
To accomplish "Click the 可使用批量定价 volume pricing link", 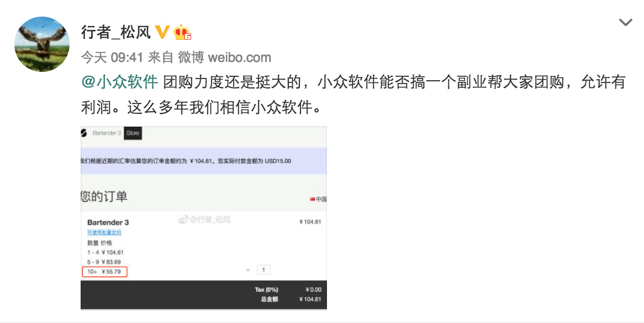I will point(104,232).
